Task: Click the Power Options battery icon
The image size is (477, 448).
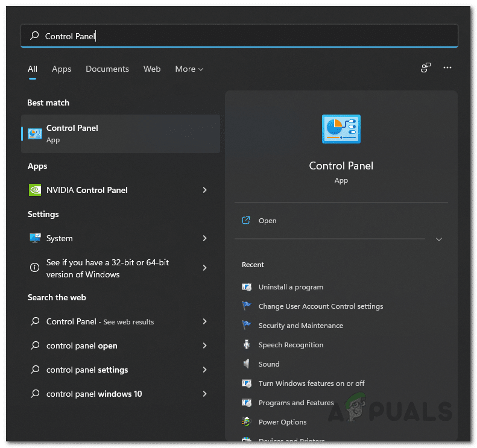Action: (246, 422)
